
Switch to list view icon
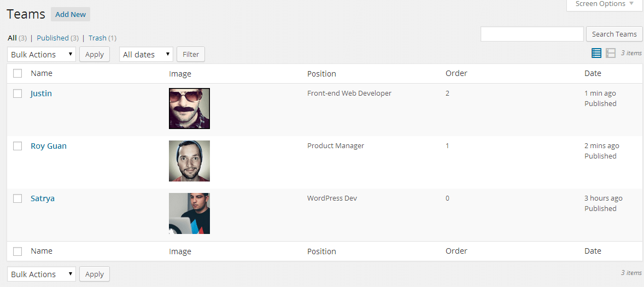[596, 53]
